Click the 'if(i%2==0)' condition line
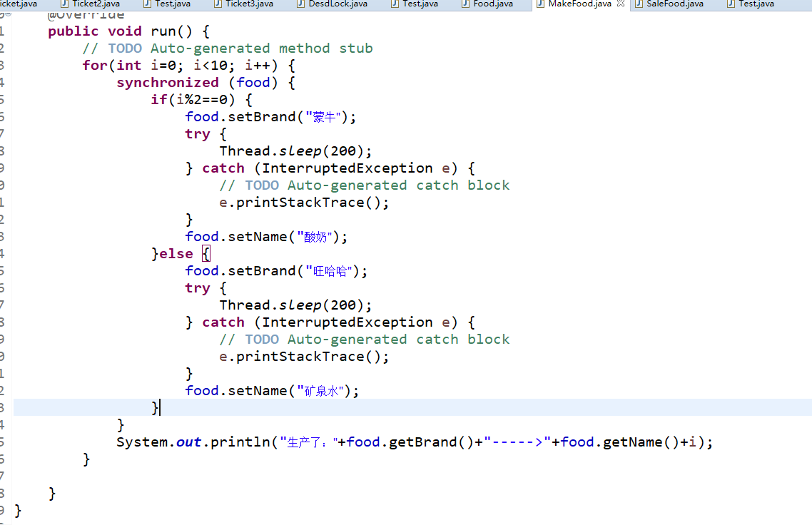Viewport: 812px width, 525px height. 201,100
